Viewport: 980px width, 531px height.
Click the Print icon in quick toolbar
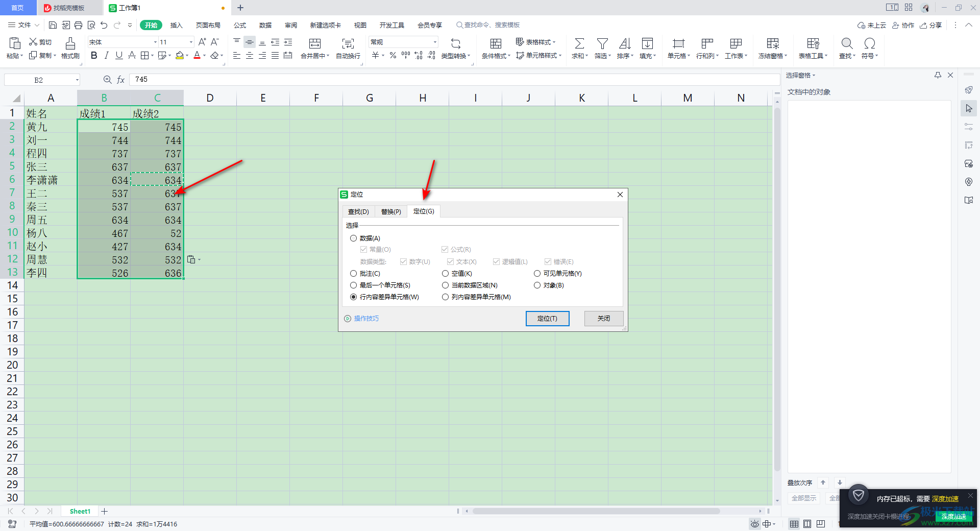(x=78, y=25)
